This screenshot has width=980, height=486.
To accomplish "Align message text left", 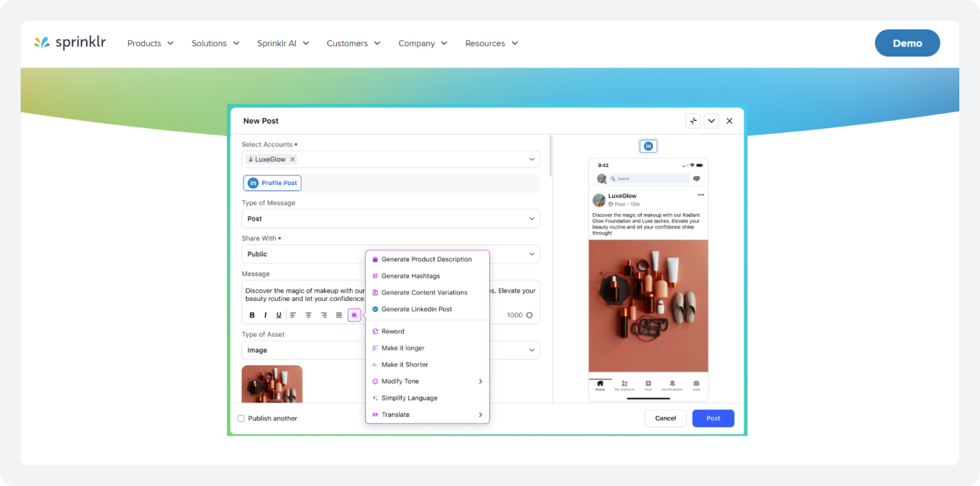I will click(x=293, y=315).
